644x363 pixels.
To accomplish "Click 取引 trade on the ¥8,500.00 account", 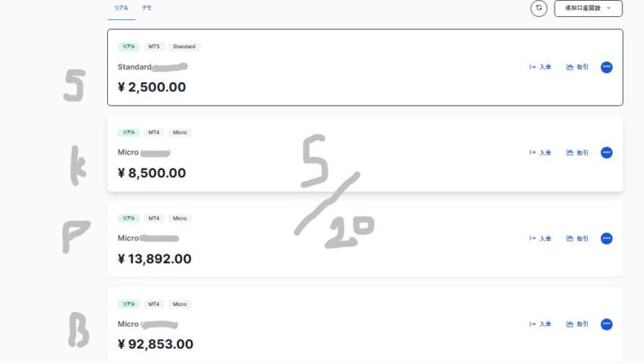I will pyautogui.click(x=577, y=153).
